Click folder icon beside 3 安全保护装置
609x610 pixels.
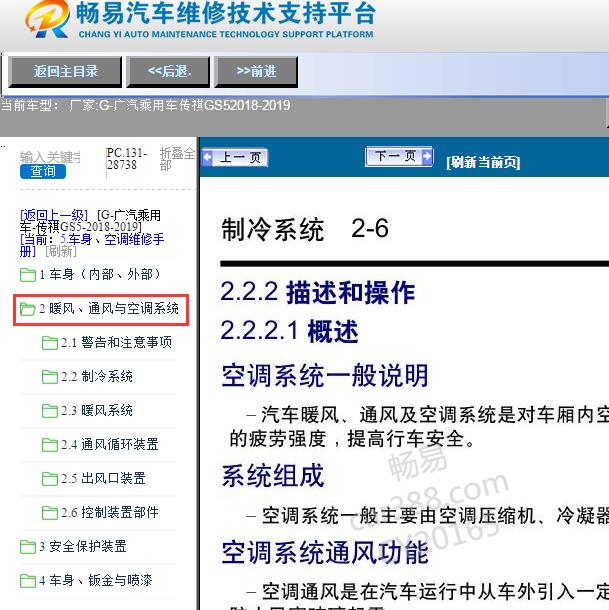(x=28, y=547)
